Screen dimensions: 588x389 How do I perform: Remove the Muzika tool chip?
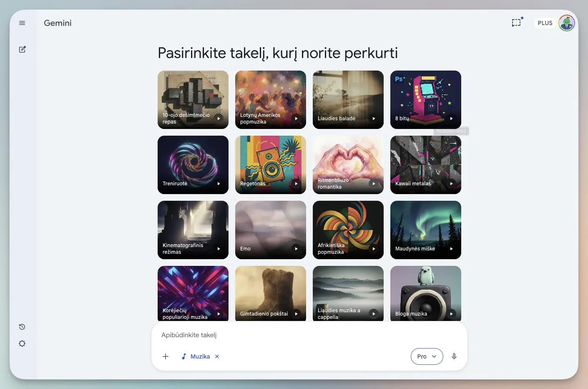coord(217,356)
